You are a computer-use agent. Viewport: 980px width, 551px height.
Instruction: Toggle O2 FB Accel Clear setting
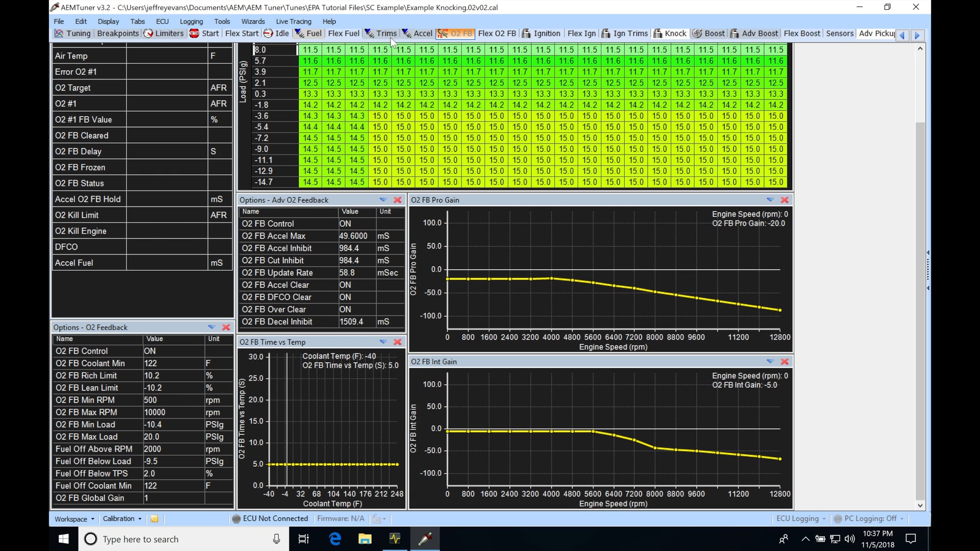[345, 285]
